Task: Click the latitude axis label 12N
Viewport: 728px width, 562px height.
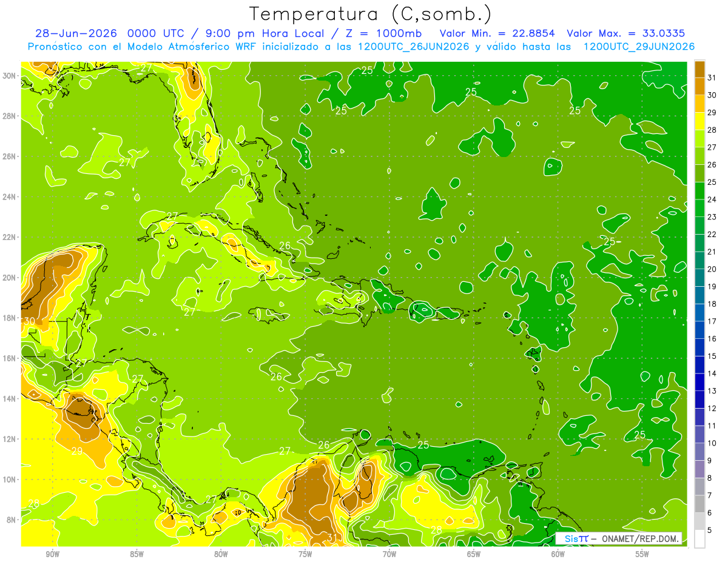Action: [10, 439]
